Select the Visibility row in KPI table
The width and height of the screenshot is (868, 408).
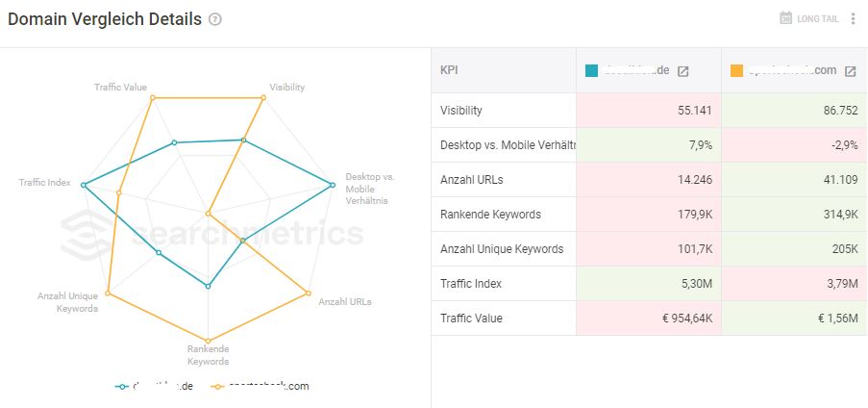(x=650, y=111)
